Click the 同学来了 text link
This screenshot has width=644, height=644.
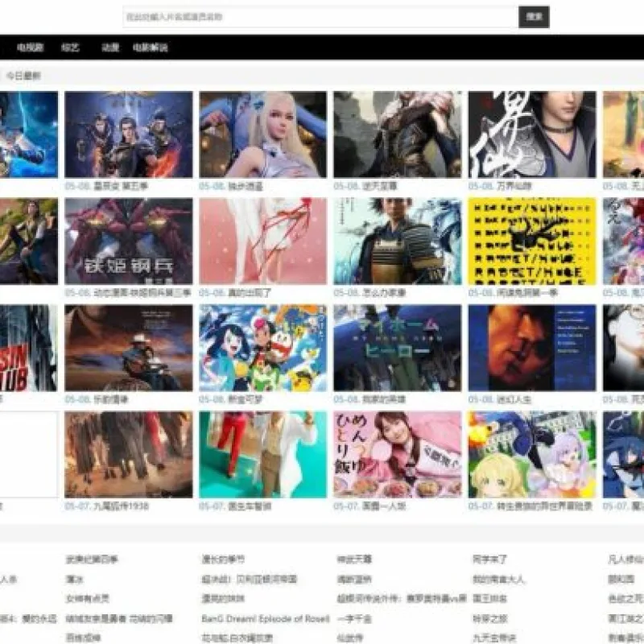[x=489, y=559]
